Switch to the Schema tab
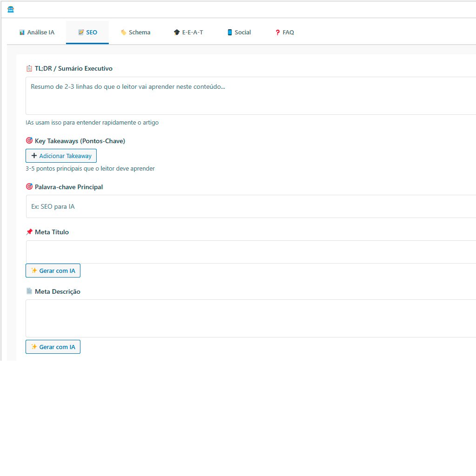 pyautogui.click(x=135, y=33)
